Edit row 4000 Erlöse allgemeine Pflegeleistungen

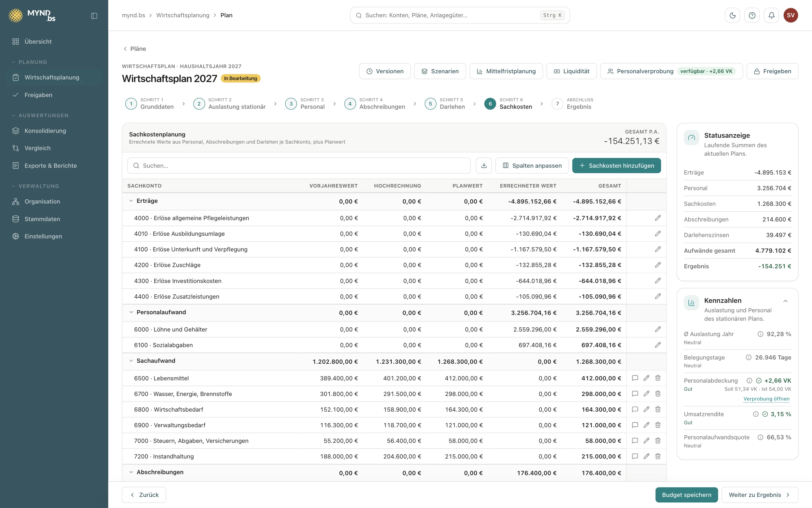[658, 218]
